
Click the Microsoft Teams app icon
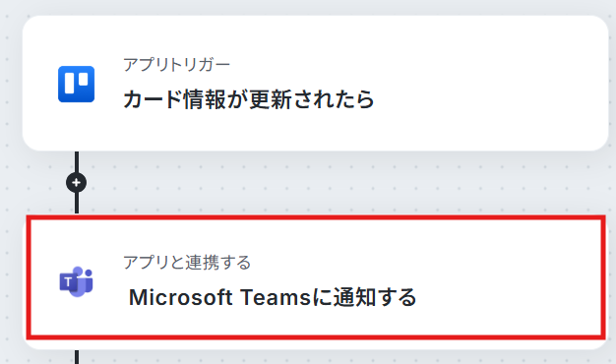(x=76, y=281)
